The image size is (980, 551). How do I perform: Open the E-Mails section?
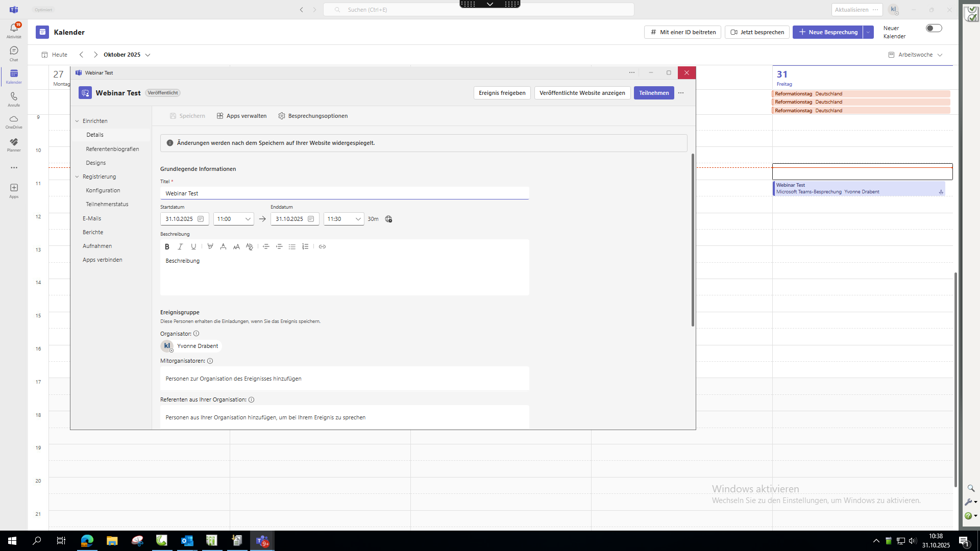[x=92, y=218]
